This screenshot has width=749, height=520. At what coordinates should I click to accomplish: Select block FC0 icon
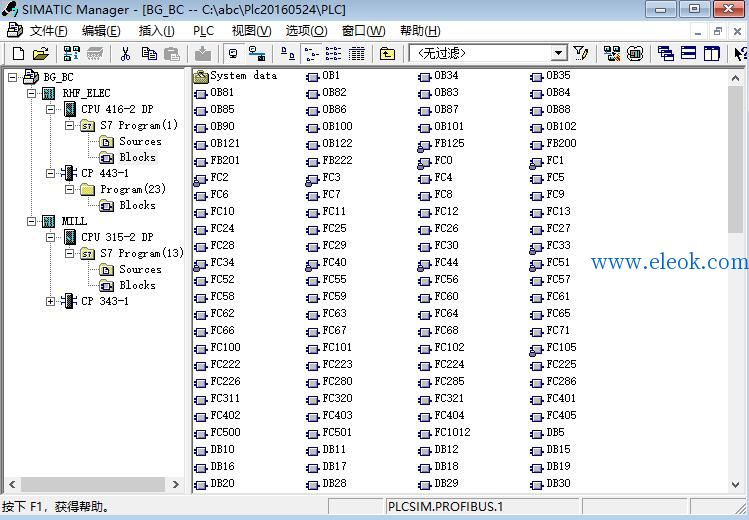click(424, 162)
